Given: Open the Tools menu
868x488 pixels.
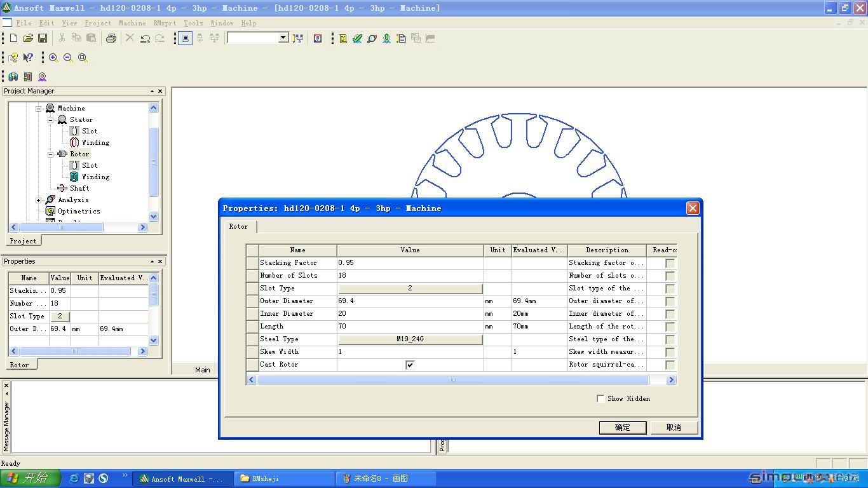Looking at the screenshot, I should pyautogui.click(x=193, y=23).
